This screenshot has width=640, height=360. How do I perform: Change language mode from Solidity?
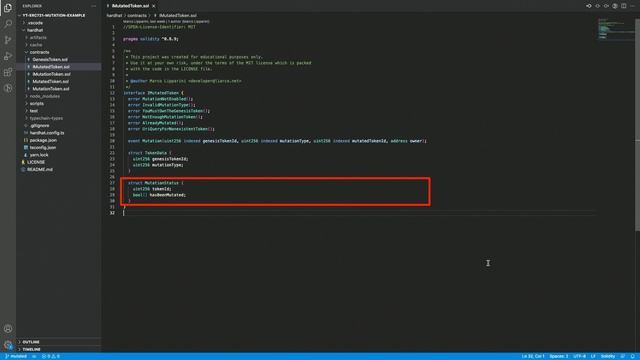point(608,356)
